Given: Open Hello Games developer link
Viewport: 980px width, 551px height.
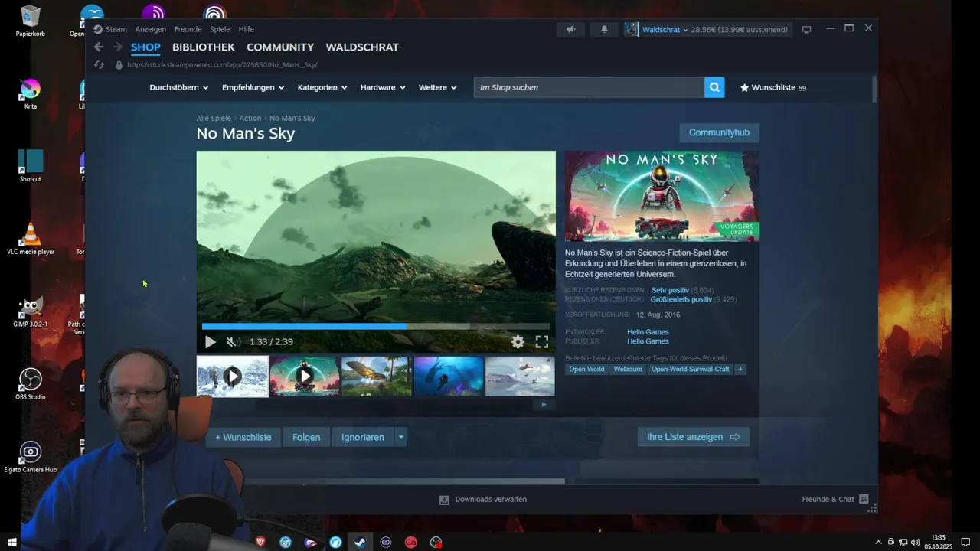Looking at the screenshot, I should click(x=648, y=332).
